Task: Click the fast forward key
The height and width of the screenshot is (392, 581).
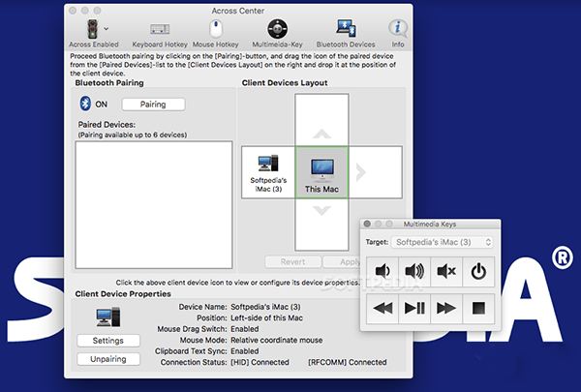Action: [446, 308]
